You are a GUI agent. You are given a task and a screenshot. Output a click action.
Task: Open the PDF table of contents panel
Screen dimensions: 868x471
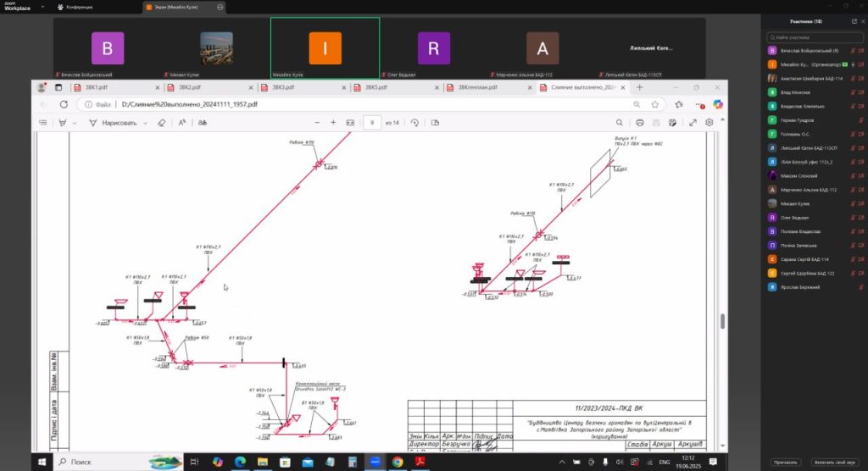(43, 122)
